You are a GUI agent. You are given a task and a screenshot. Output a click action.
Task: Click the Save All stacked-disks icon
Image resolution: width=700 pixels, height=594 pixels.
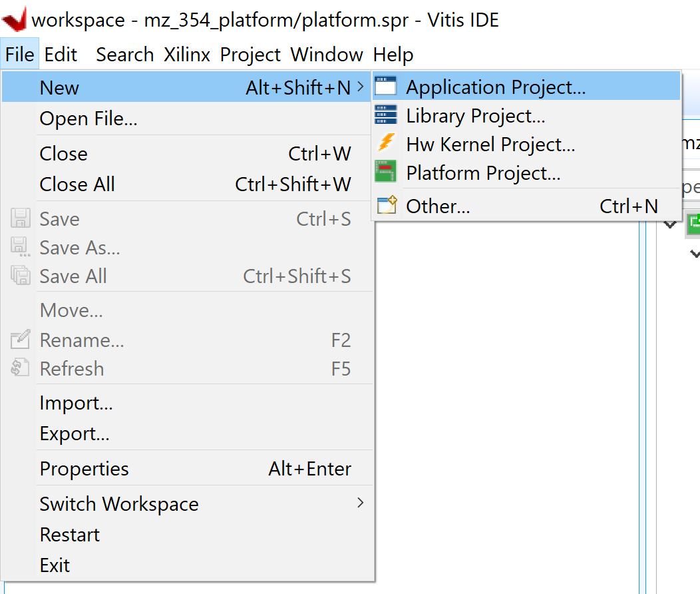pyautogui.click(x=19, y=276)
